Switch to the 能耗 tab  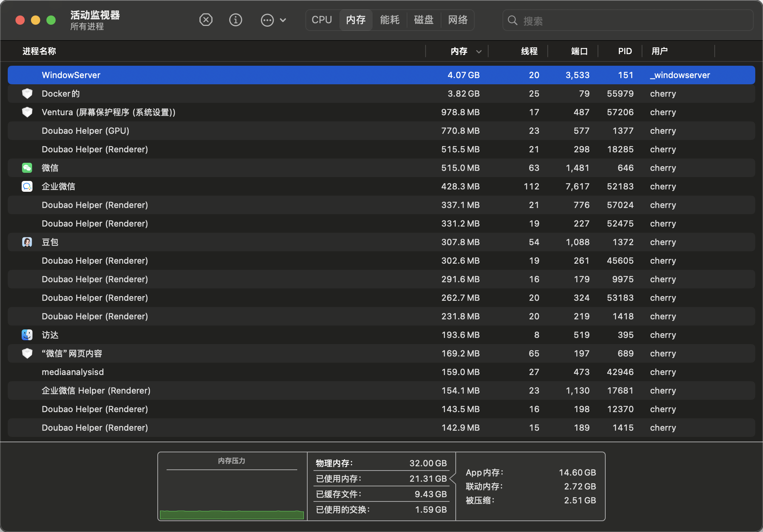click(390, 20)
